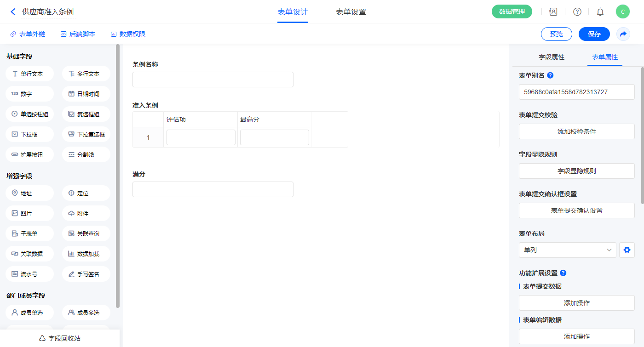Click the help icon next to 表单别名
The height and width of the screenshot is (347, 644).
coord(550,75)
